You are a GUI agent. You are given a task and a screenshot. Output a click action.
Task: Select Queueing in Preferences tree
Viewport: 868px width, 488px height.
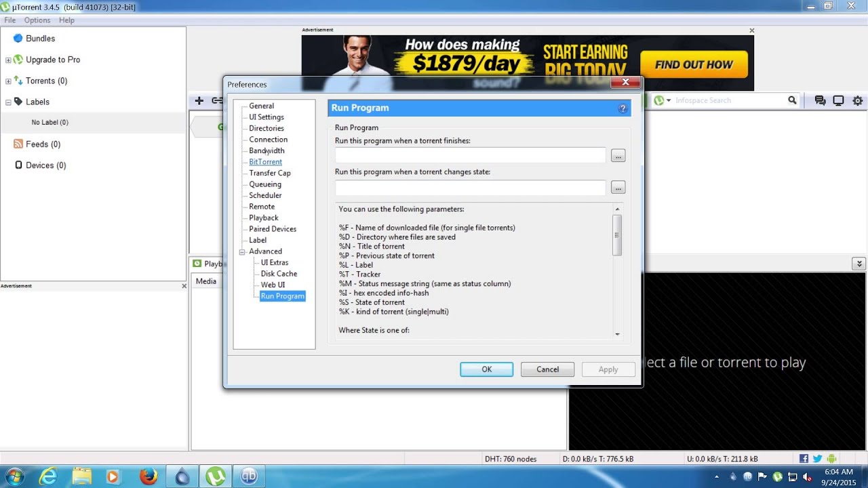(264, 184)
